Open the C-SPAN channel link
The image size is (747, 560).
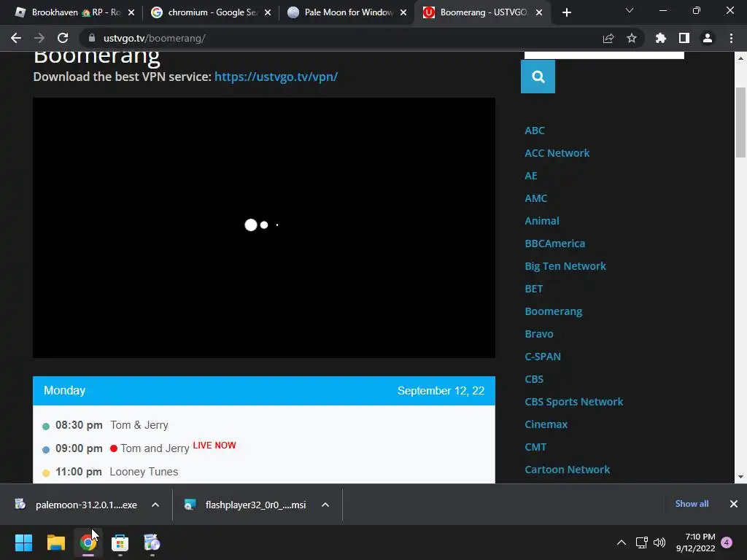[x=543, y=357]
